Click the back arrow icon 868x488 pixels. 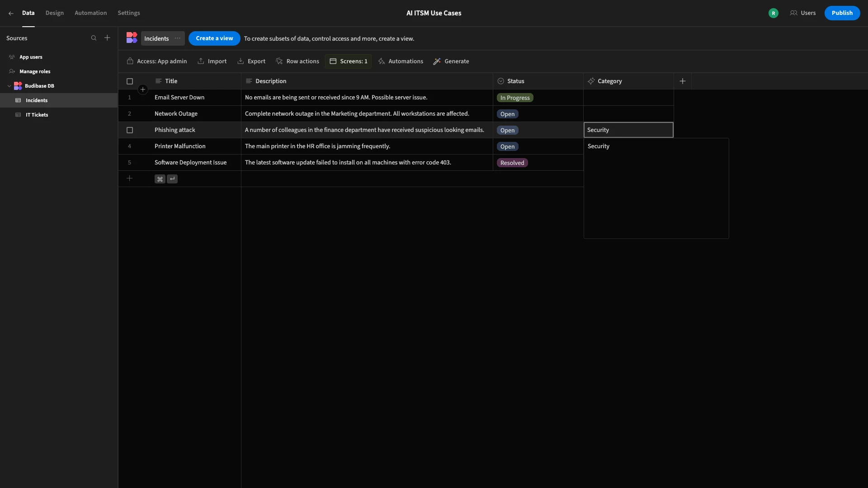[x=11, y=13]
